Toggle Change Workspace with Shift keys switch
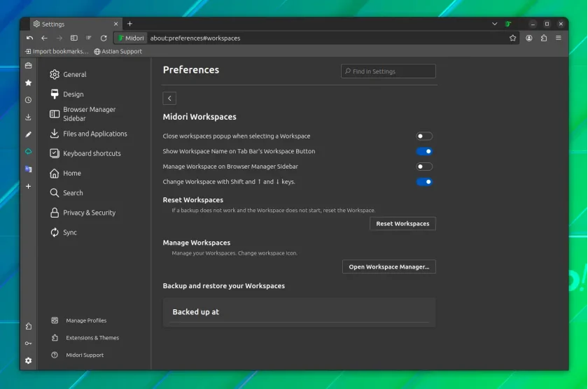 (424, 182)
